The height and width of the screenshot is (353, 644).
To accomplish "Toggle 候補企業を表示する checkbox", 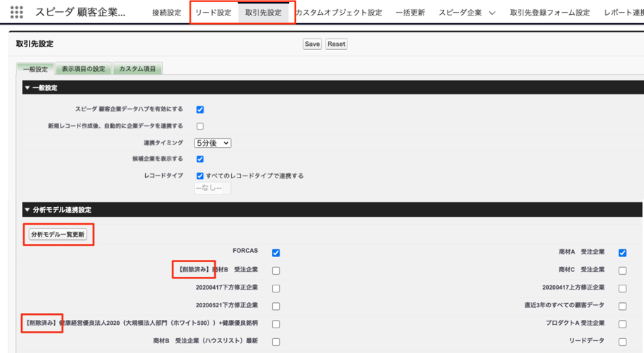I will [200, 159].
